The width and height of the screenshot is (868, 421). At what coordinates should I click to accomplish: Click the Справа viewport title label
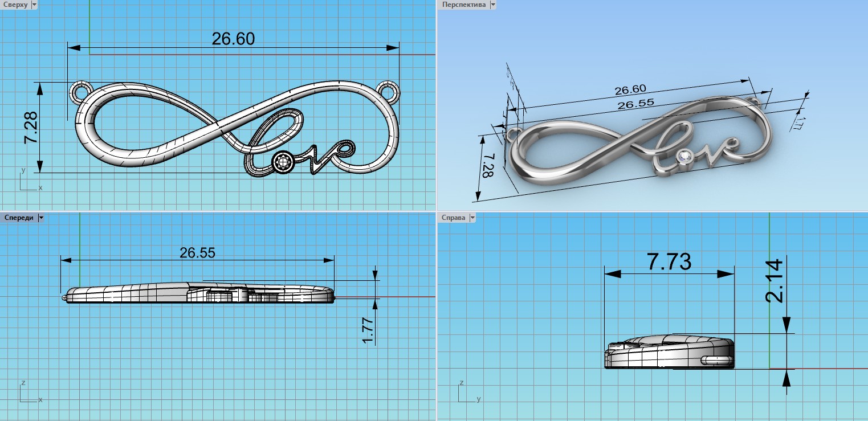[453, 218]
